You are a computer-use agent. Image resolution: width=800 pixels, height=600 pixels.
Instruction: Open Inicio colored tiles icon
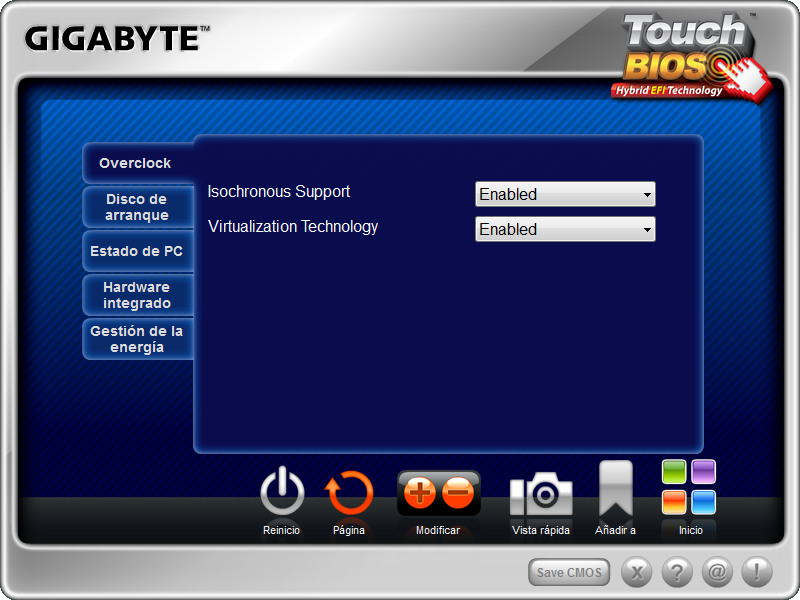[690, 487]
